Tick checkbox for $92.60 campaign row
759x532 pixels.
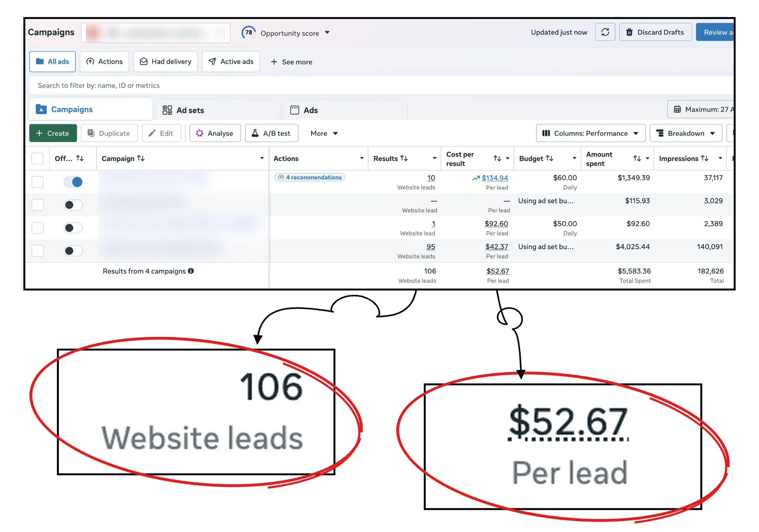coord(38,228)
